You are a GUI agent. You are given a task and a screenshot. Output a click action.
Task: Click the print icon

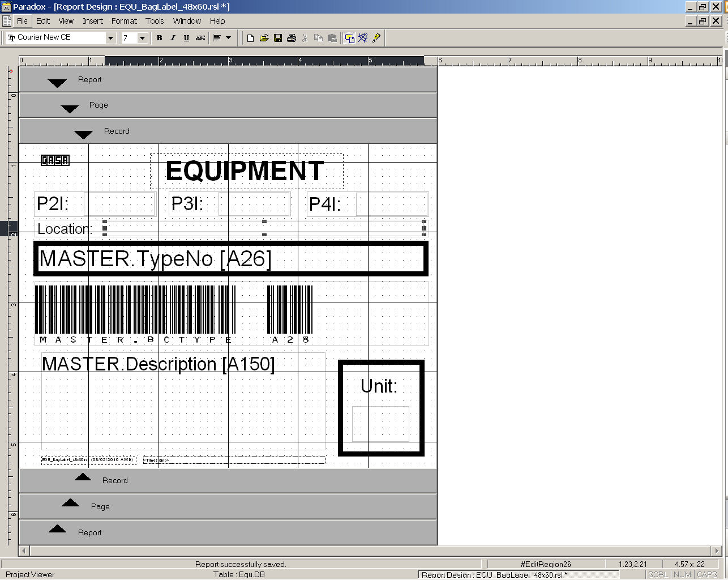[x=291, y=38]
